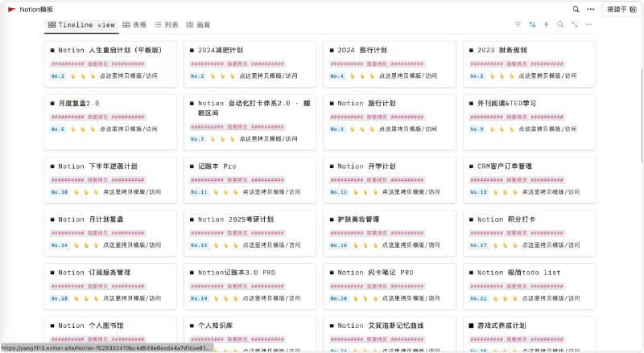The image size is (644, 353).
Task: Click the diagonal-arrows full-page expand icon
Action: [575, 25]
